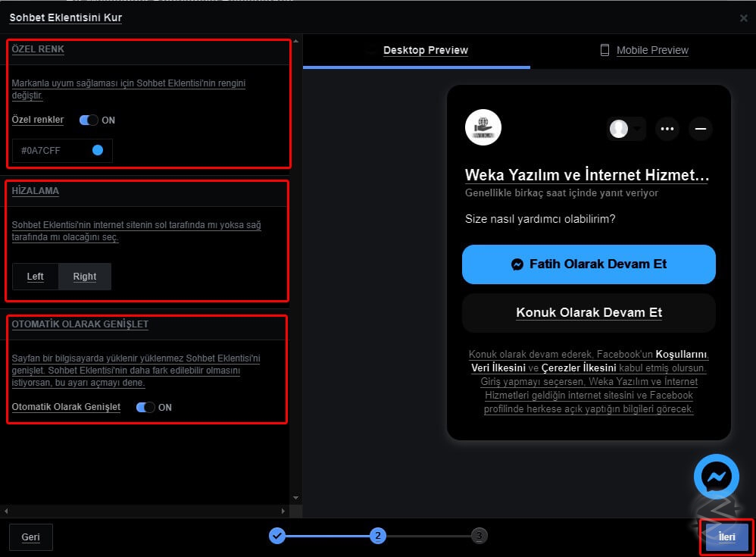
Task: Select the Desktop Preview tab
Action: [x=426, y=50]
